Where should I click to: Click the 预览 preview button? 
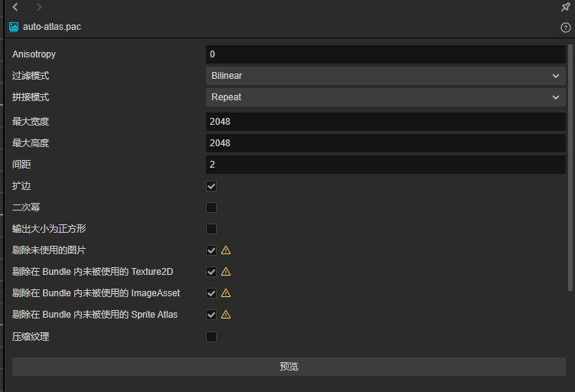point(289,367)
